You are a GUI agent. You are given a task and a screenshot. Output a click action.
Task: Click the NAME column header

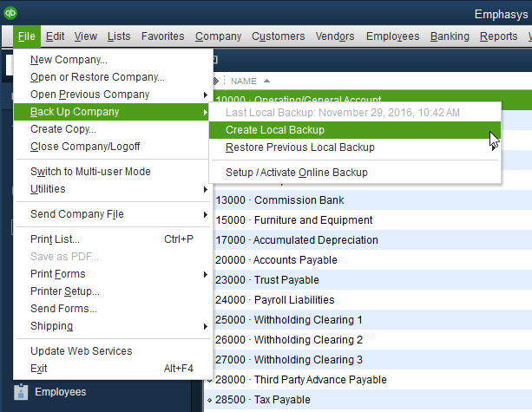pos(244,82)
